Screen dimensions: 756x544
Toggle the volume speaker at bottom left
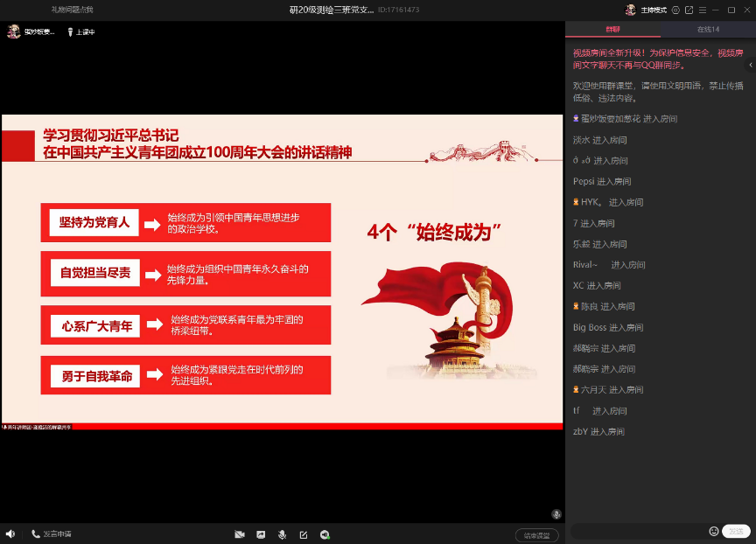coord(10,534)
